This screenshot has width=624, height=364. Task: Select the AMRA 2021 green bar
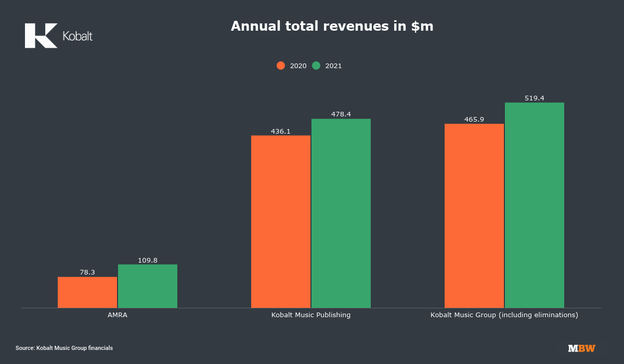coord(148,286)
